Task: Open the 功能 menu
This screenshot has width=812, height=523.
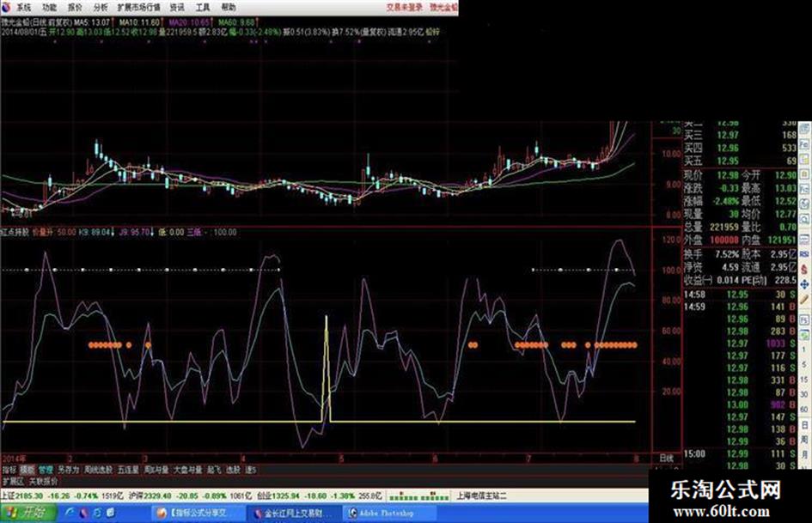Action: tap(49, 7)
